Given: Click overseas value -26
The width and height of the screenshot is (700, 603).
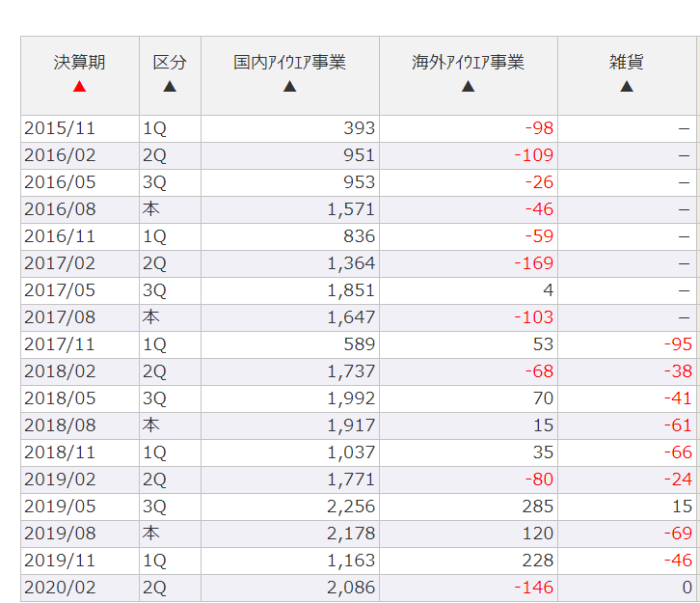Looking at the screenshot, I should click(x=539, y=182).
